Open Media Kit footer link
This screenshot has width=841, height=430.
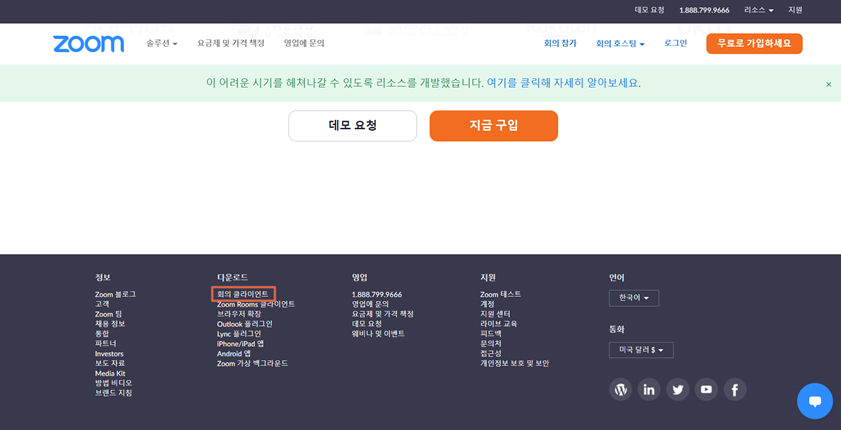point(110,373)
